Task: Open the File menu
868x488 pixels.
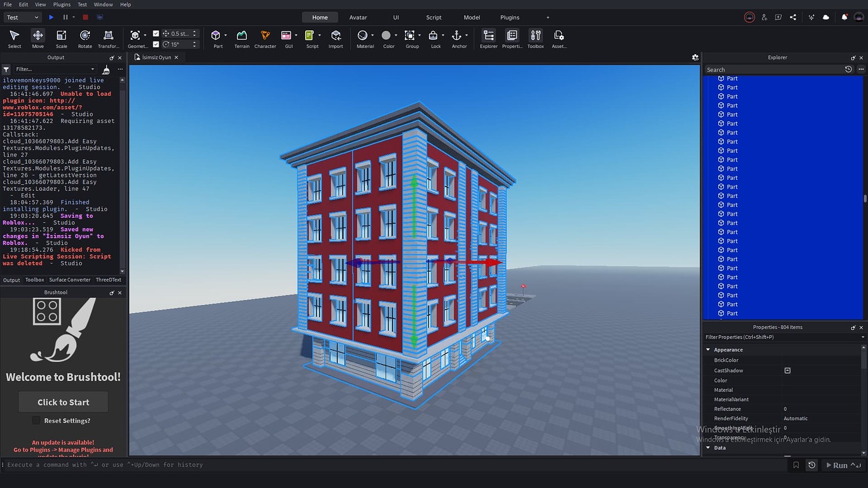Action: click(x=8, y=4)
